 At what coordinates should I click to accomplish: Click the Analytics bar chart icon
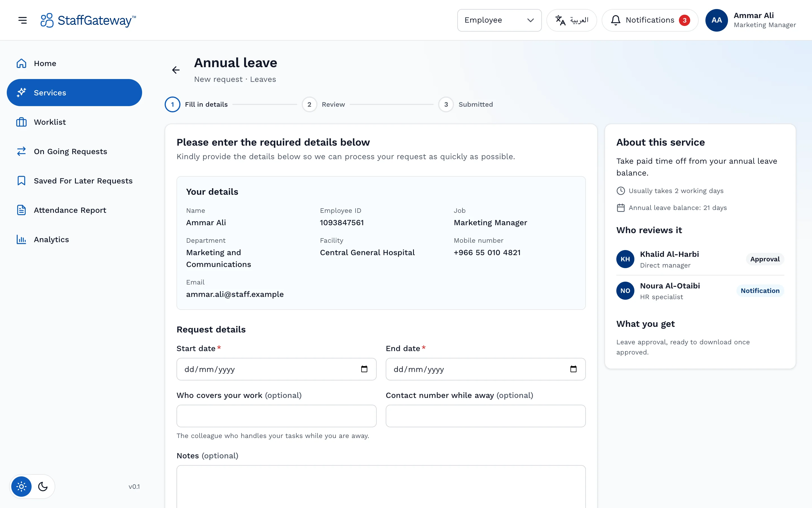pos(21,240)
